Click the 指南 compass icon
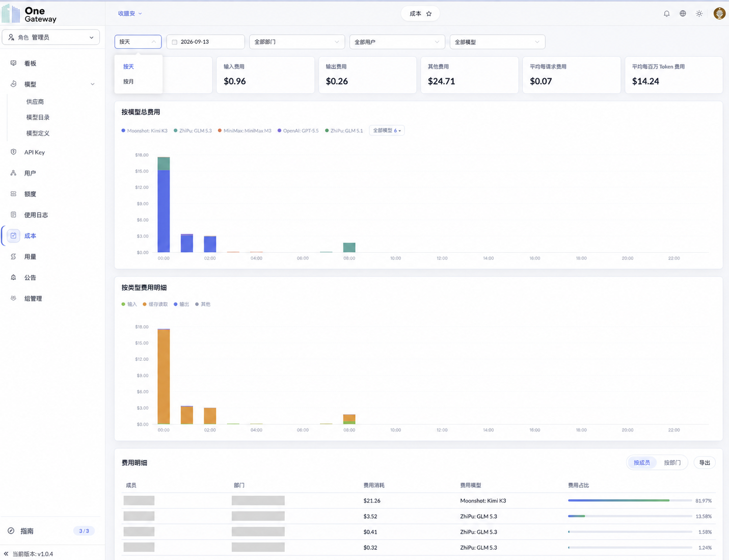 click(11, 531)
